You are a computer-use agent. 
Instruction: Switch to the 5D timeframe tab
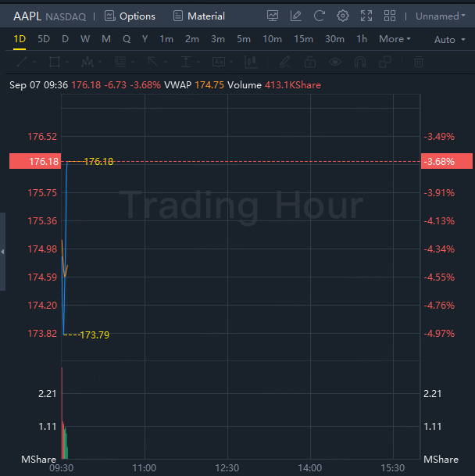44,39
